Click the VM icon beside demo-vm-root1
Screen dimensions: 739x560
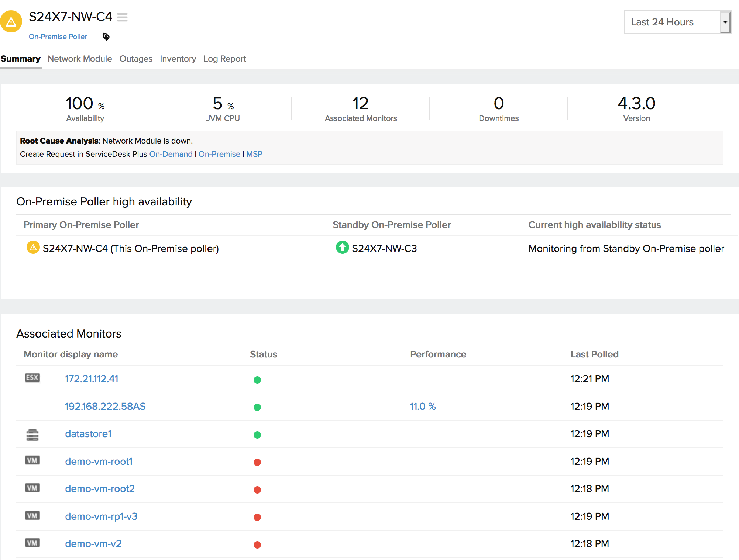click(x=32, y=460)
